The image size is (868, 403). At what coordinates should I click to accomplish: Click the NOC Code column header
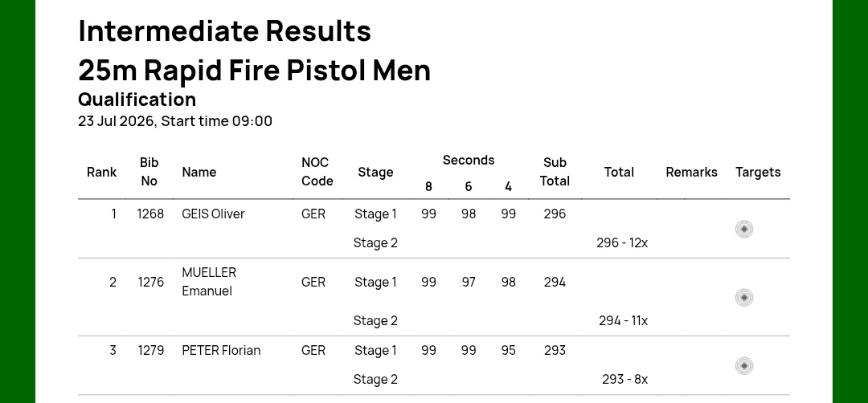coord(317,172)
